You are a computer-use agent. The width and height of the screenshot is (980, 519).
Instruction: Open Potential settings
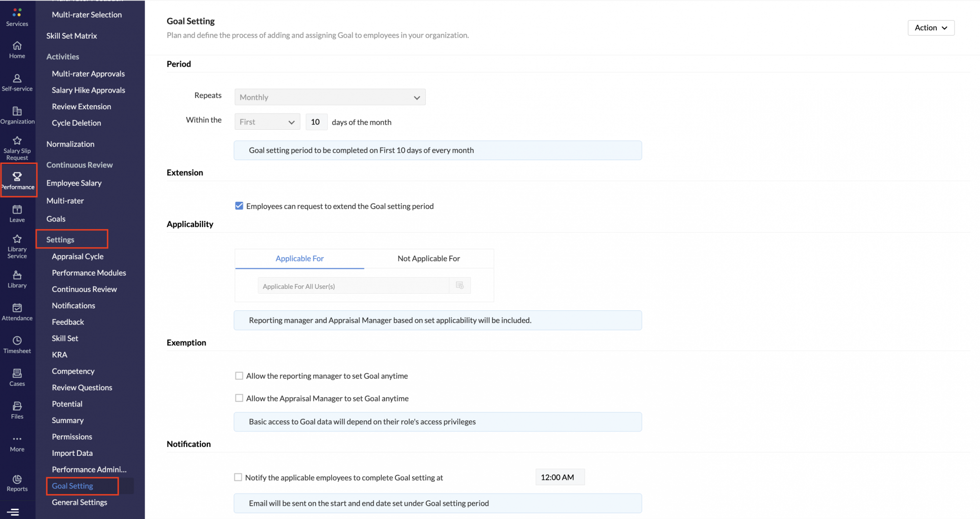coord(67,404)
